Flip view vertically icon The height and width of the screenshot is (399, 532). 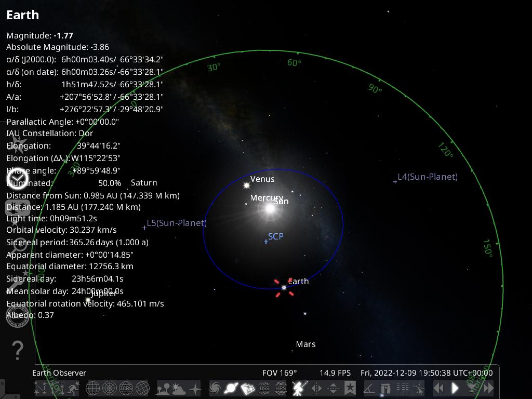pyautogui.click(x=333, y=388)
